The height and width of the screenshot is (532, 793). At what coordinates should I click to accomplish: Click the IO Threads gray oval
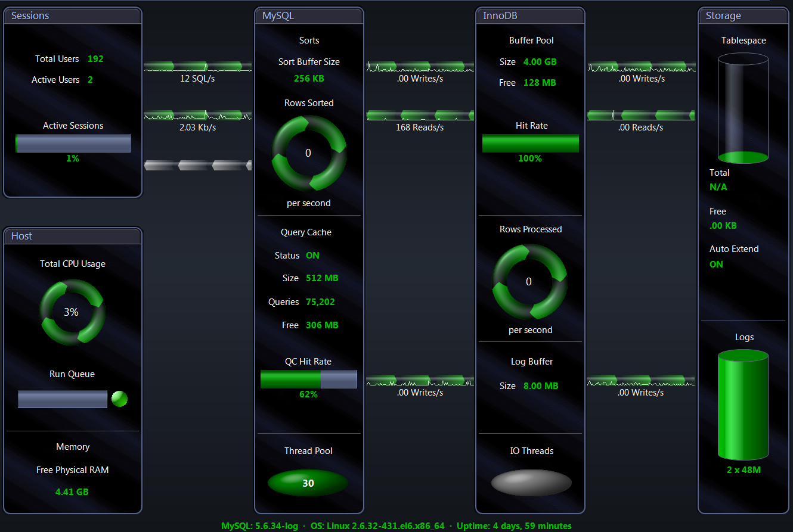point(531,483)
